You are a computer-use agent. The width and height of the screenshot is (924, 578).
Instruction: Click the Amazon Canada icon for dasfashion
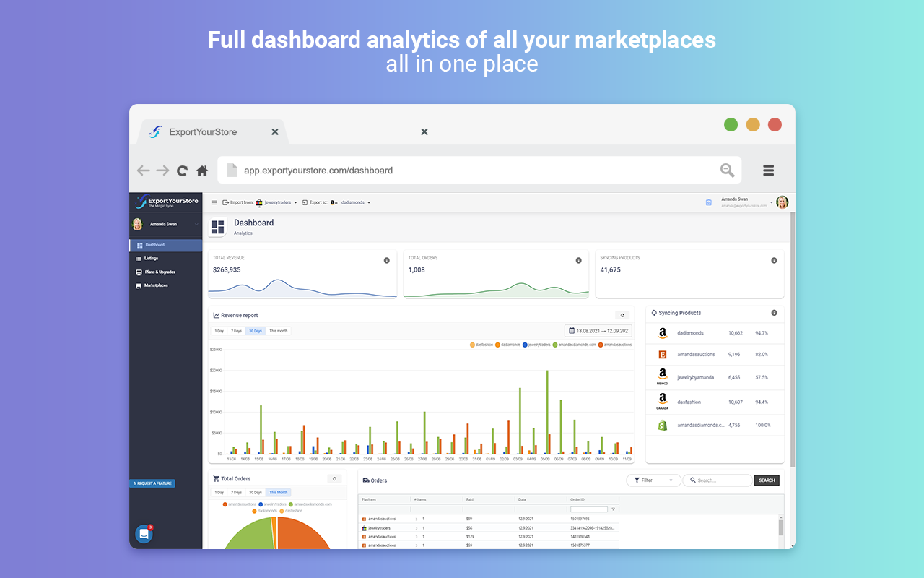coord(663,402)
